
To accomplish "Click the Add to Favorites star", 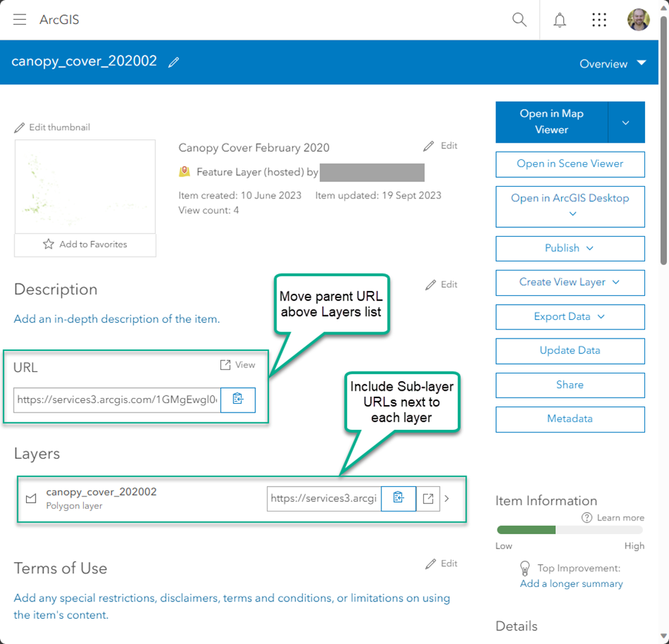I will pyautogui.click(x=48, y=244).
